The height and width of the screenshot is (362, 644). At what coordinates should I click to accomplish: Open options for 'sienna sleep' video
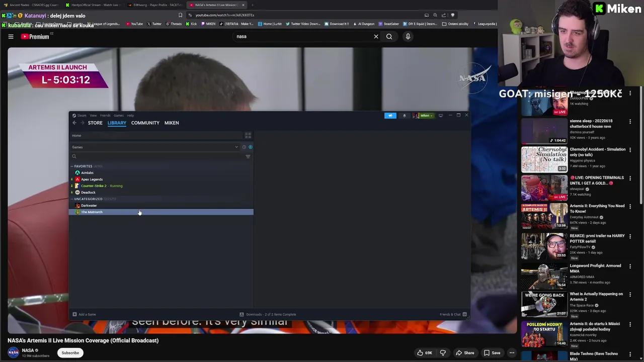pos(630,122)
